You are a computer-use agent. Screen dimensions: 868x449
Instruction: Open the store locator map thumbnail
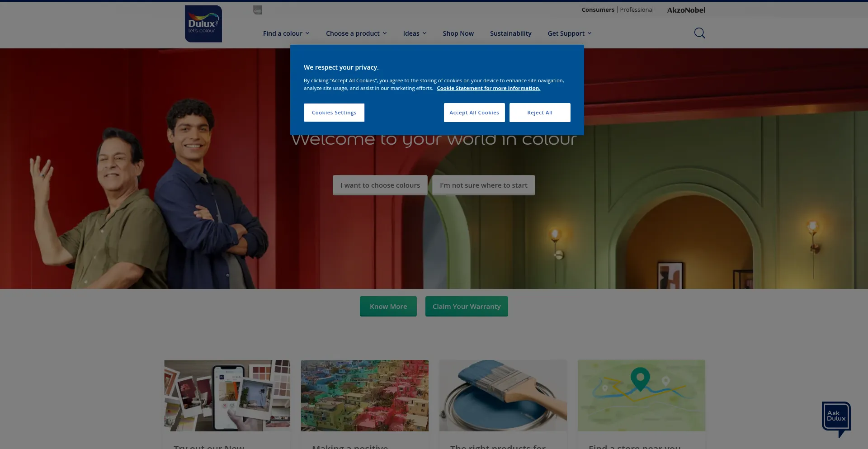(642, 396)
